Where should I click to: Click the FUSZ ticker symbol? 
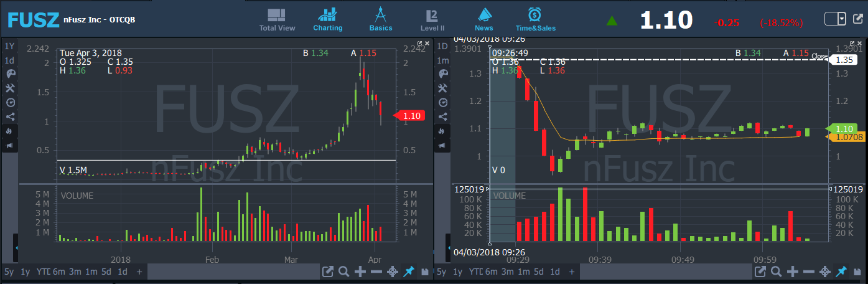[34, 20]
